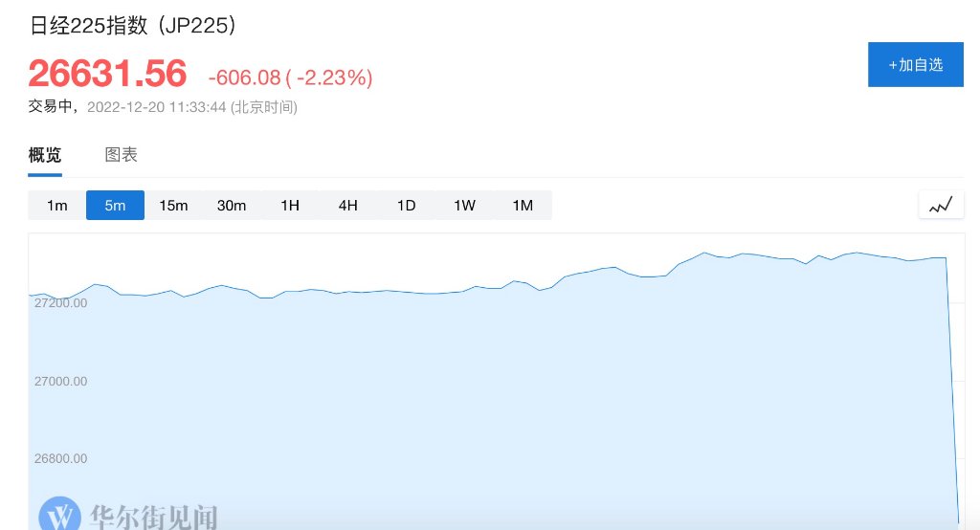Open the 图表 chart tab

[121, 155]
